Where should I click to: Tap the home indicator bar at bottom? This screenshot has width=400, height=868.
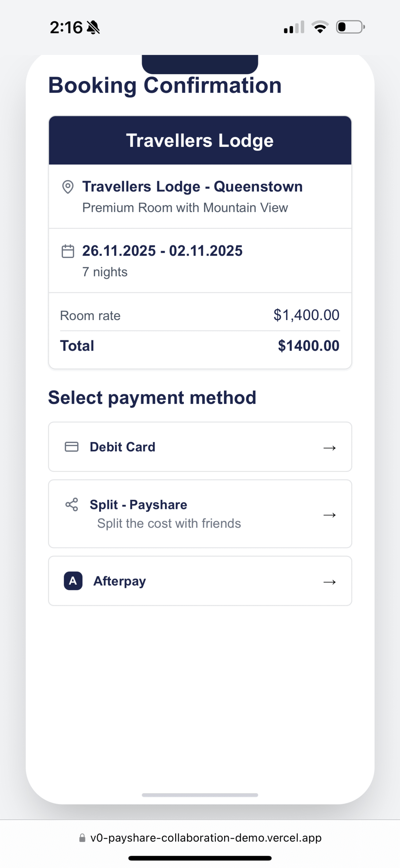point(200,858)
